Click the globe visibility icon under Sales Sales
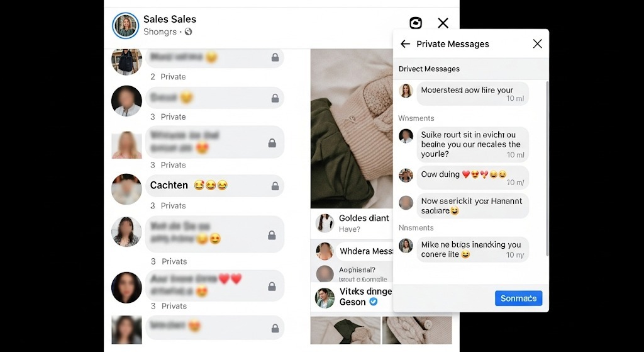 (188, 31)
